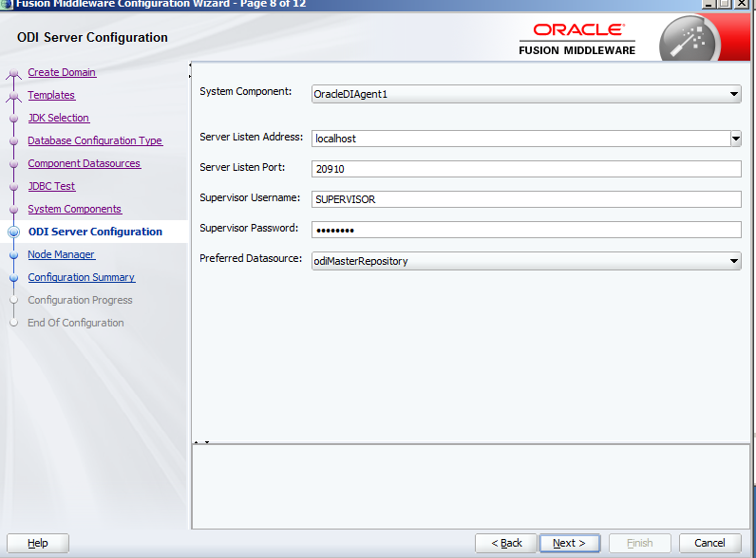Screen dimensions: 756x558
Task: Click the Server Listen Port field
Action: pos(525,169)
